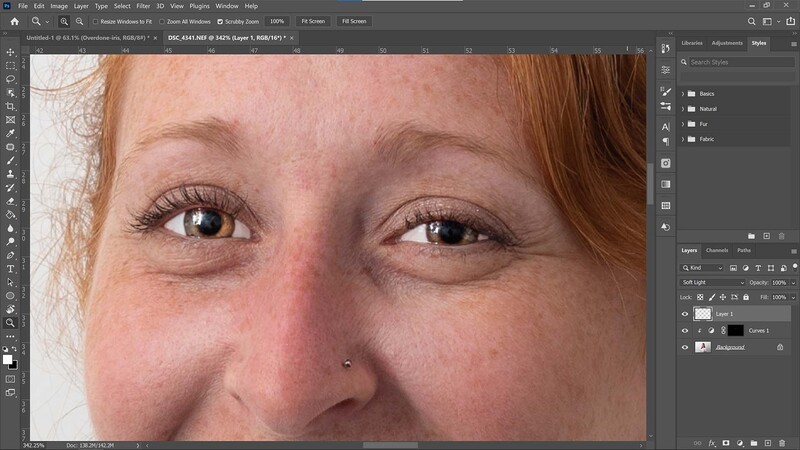Select the Eyedropper tool
The width and height of the screenshot is (800, 450).
[10, 133]
